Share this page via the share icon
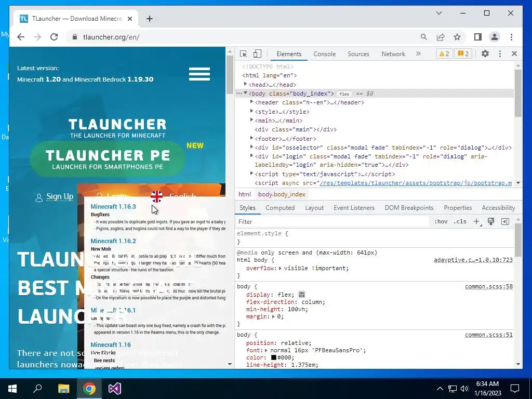This screenshot has width=532, height=399. 441,37
